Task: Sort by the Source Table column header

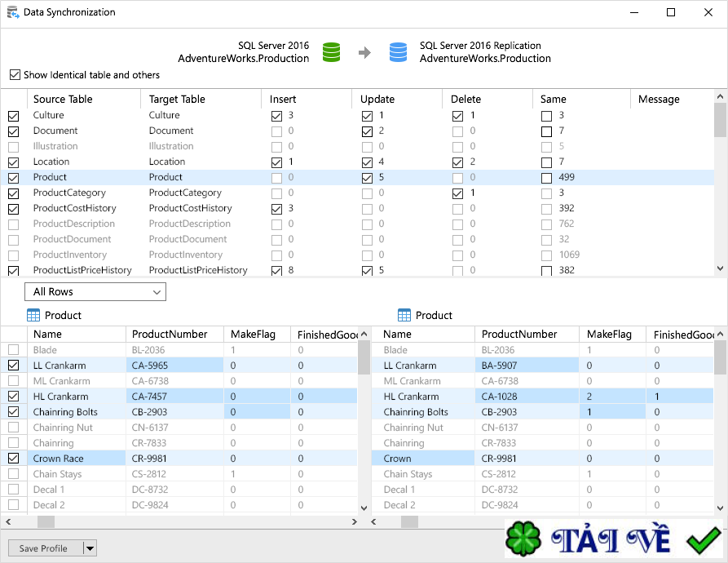Action: [84, 99]
